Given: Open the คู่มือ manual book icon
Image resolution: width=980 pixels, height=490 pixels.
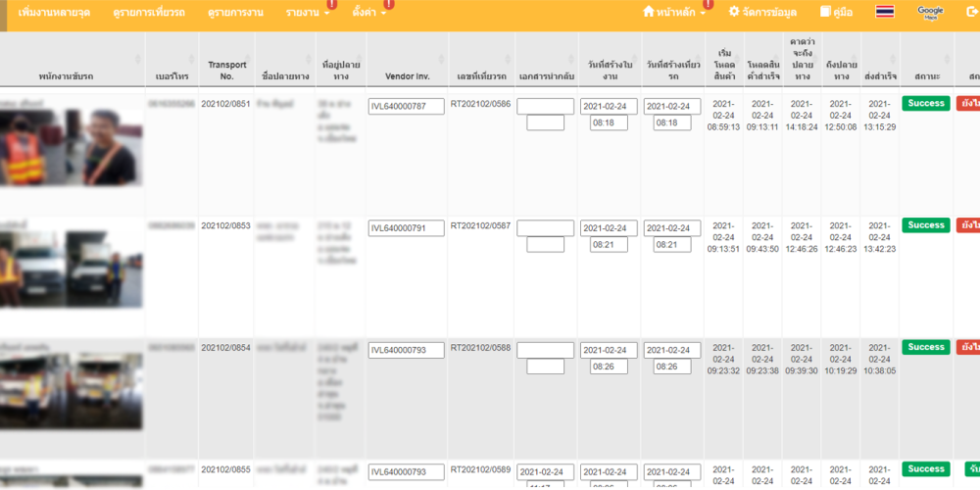Looking at the screenshot, I should pyautogui.click(x=825, y=12).
